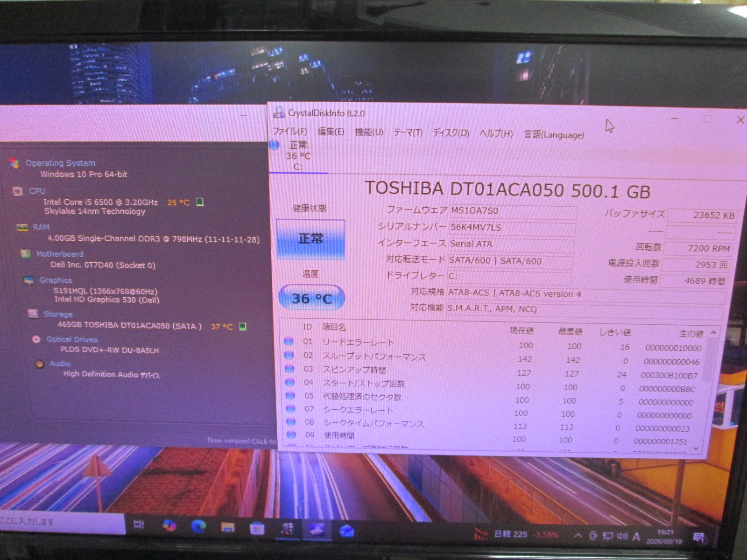The height and width of the screenshot is (560, 747).
Task: Open Microsoft Edge from the taskbar
Action: 198,527
